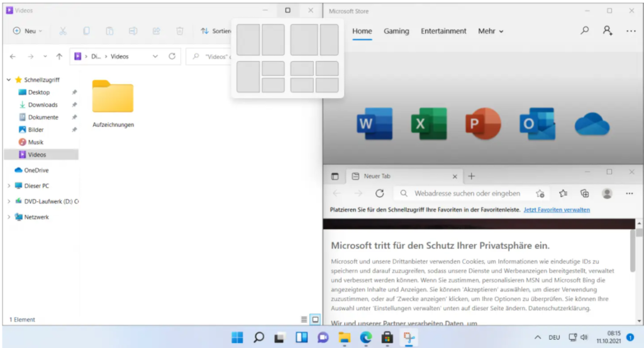Open the Entertainment tab in Store

443,31
